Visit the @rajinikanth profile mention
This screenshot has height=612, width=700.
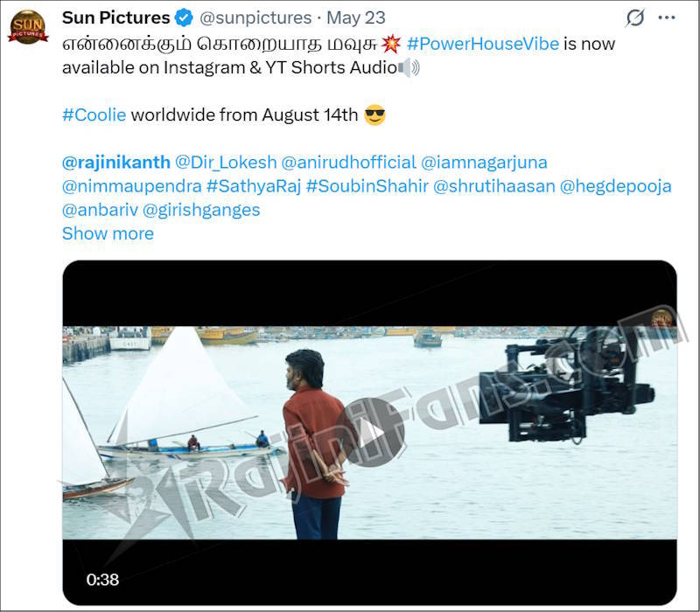(115, 163)
